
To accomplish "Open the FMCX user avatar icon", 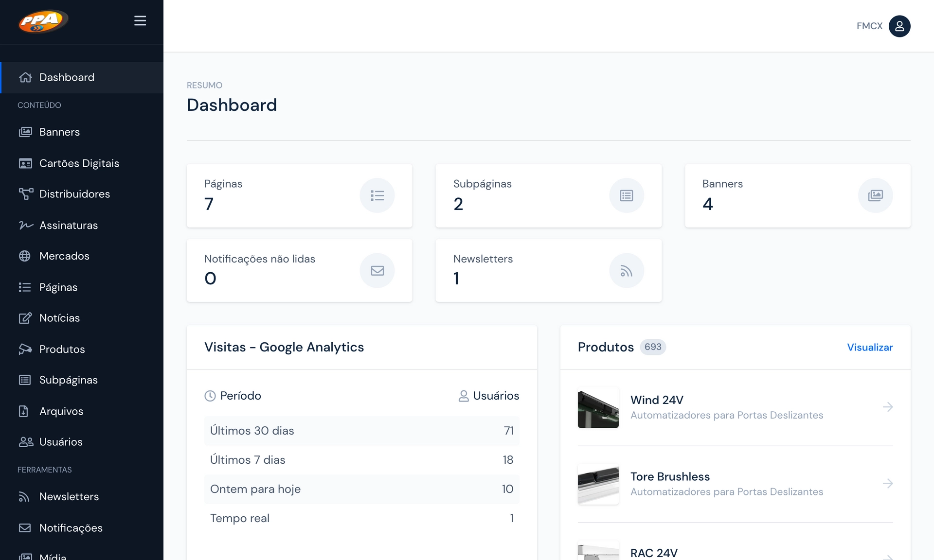I will tap(899, 26).
